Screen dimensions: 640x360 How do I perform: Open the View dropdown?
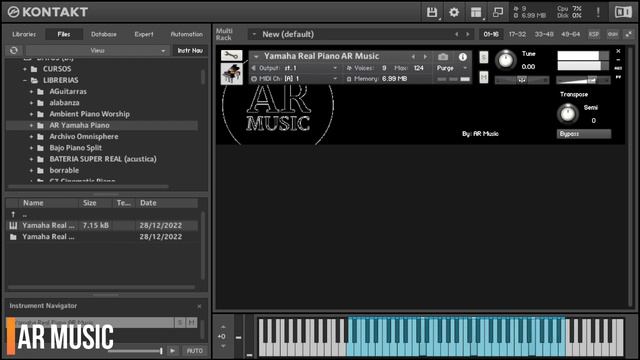[x=97, y=50]
